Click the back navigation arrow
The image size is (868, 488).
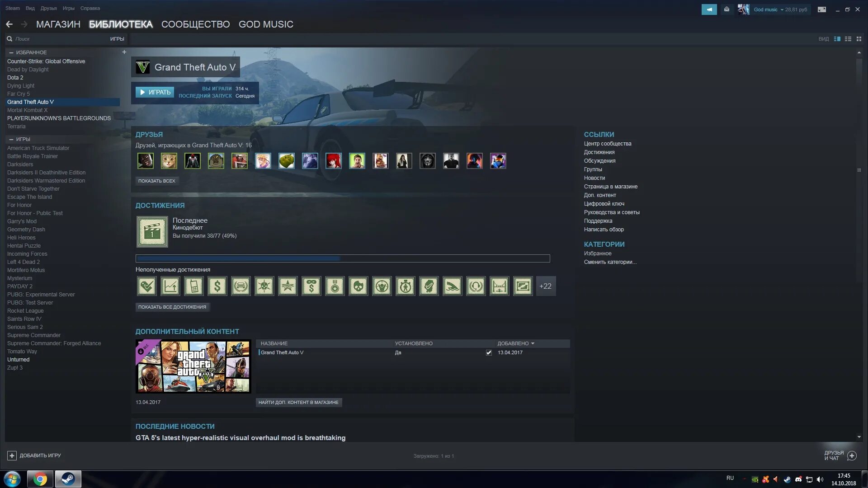pyautogui.click(x=9, y=24)
